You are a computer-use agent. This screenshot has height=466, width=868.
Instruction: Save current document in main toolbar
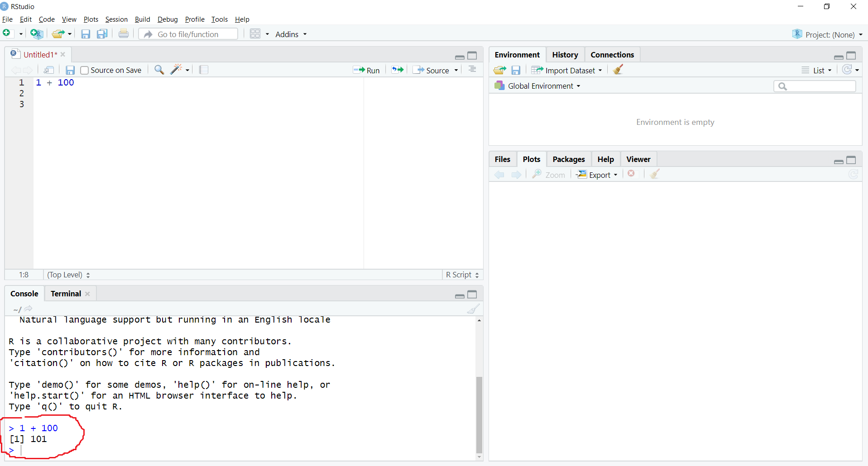(86, 34)
